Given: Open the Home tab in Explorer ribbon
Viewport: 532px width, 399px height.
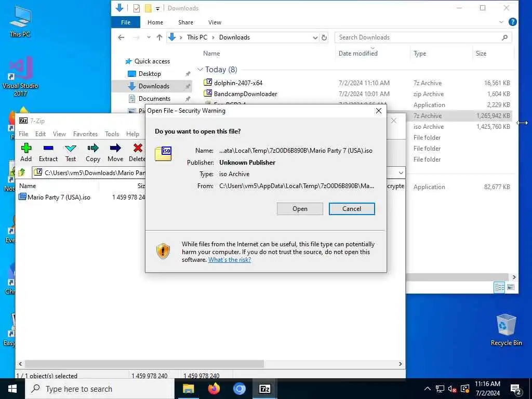Looking at the screenshot, I should coord(155,22).
